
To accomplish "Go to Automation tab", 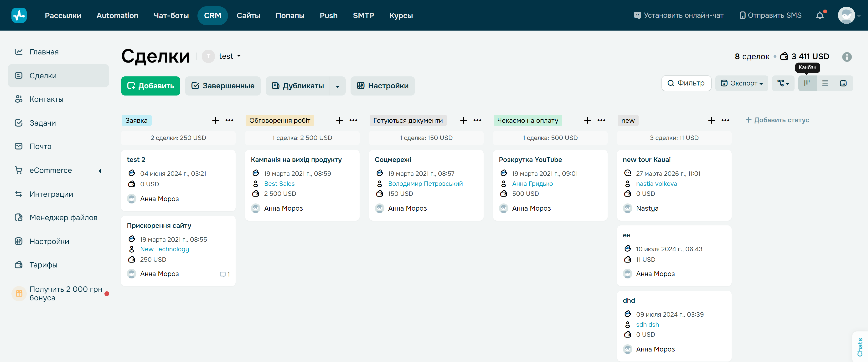I will (x=117, y=16).
